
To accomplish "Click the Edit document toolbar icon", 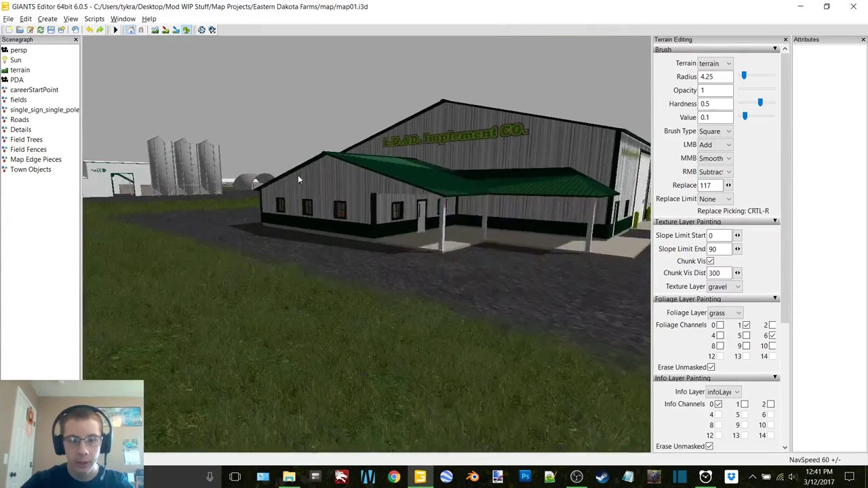I will tap(30, 30).
